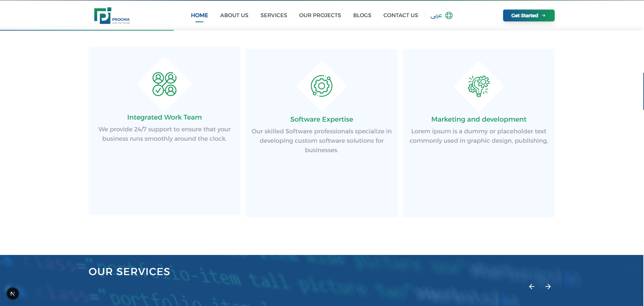Viewport: 644px width, 306px height.
Task: Click the arrow inside the Get Started button
Action: 544,15
